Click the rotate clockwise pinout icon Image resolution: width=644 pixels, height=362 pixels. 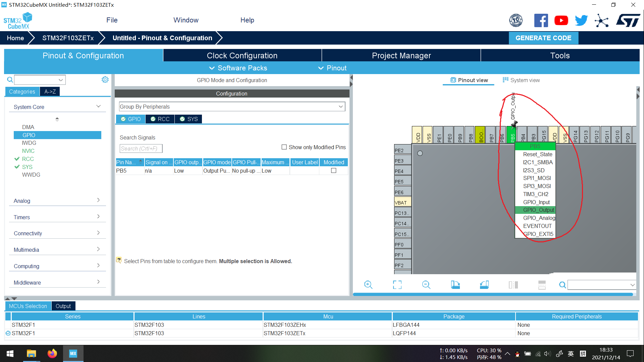[455, 285]
